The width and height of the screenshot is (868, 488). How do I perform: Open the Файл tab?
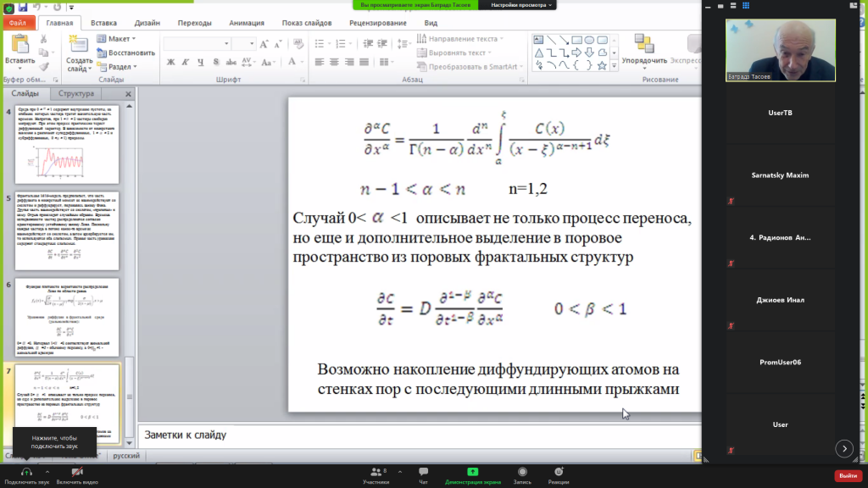pyautogui.click(x=18, y=23)
